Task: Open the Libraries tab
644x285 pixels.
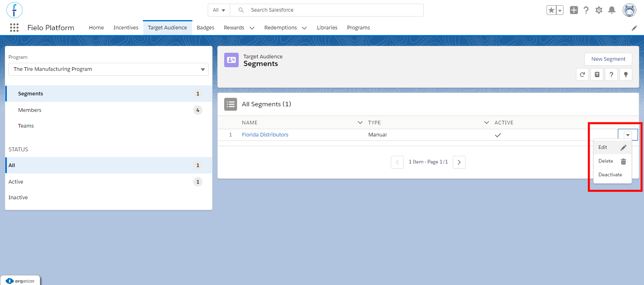Action: pyautogui.click(x=327, y=28)
